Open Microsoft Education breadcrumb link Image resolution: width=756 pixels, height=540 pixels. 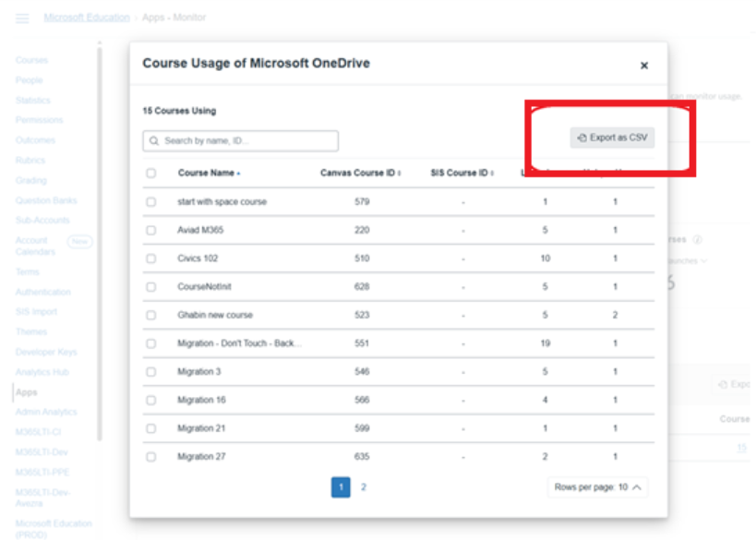click(87, 17)
